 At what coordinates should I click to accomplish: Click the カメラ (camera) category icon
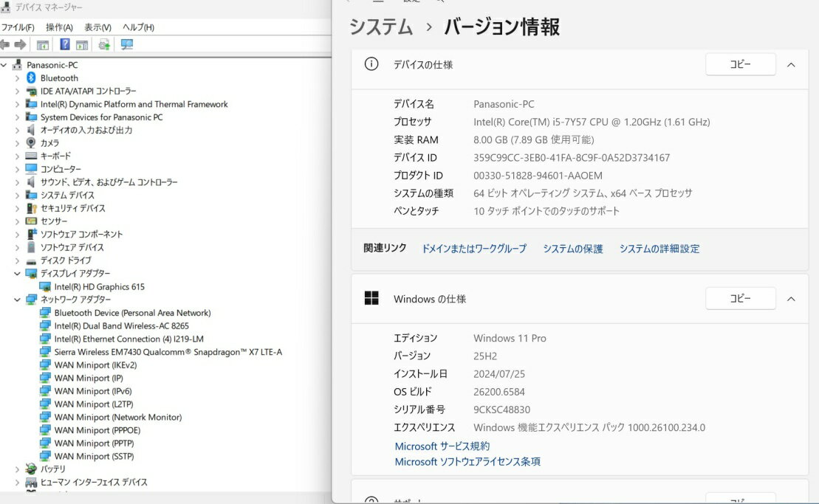(x=31, y=143)
